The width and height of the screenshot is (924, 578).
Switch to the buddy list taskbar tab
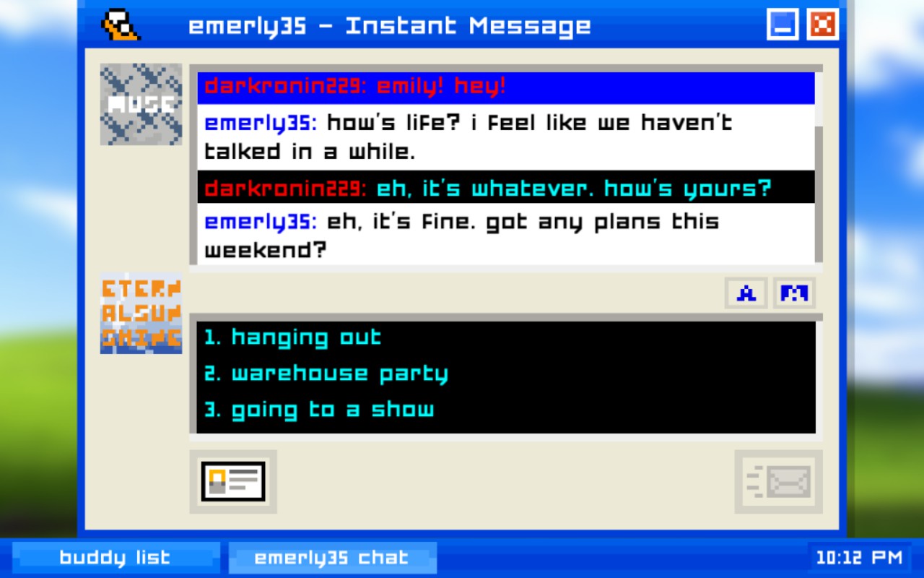pos(115,558)
